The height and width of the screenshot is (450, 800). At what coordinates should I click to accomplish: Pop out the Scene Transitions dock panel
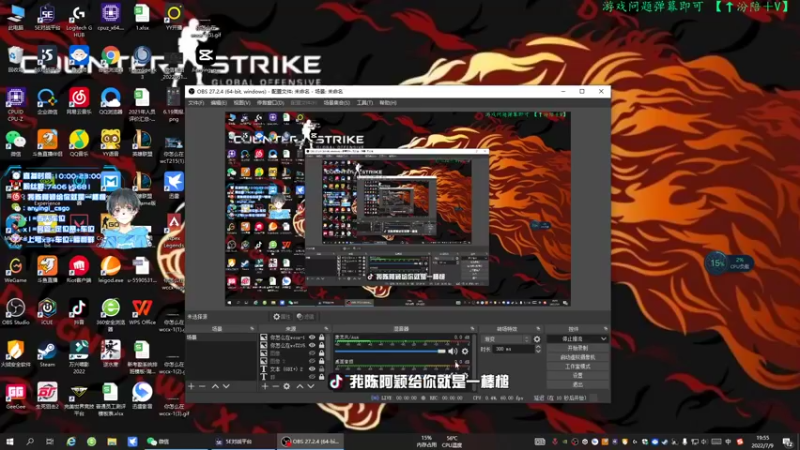(538, 329)
